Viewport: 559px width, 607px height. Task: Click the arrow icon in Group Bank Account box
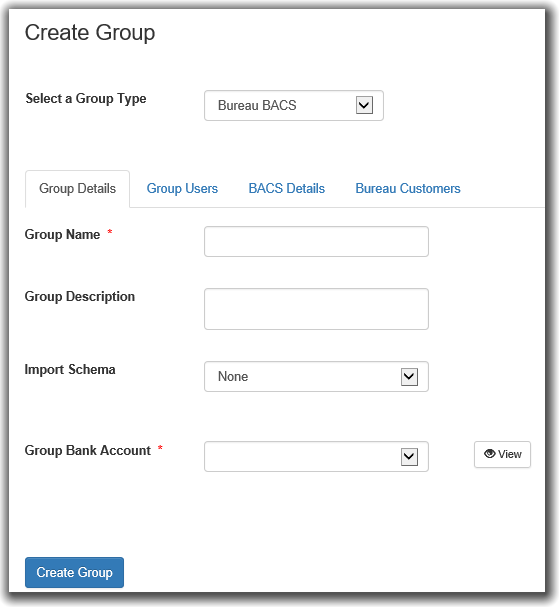coord(409,457)
